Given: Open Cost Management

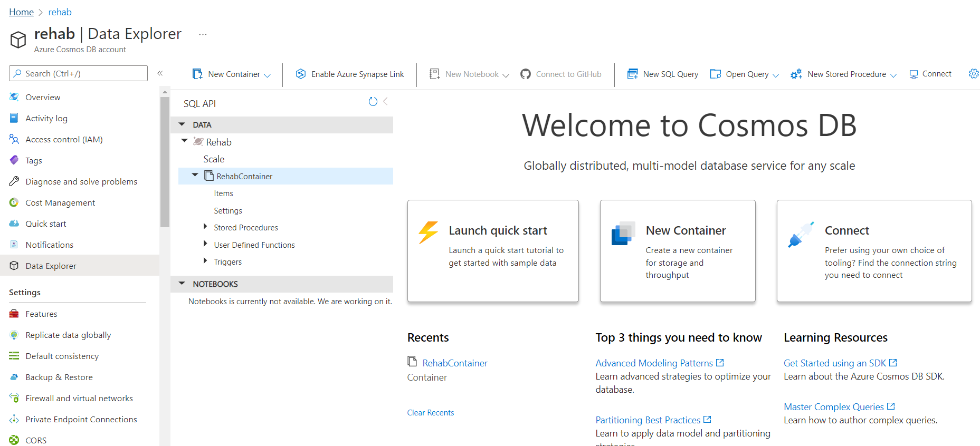Looking at the screenshot, I should (x=60, y=202).
